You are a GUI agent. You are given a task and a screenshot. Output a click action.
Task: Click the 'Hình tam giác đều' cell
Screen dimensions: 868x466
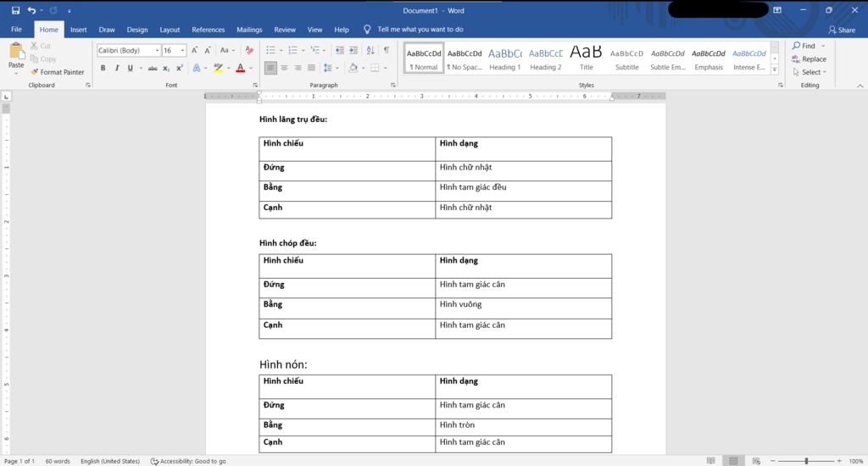pyautogui.click(x=523, y=191)
